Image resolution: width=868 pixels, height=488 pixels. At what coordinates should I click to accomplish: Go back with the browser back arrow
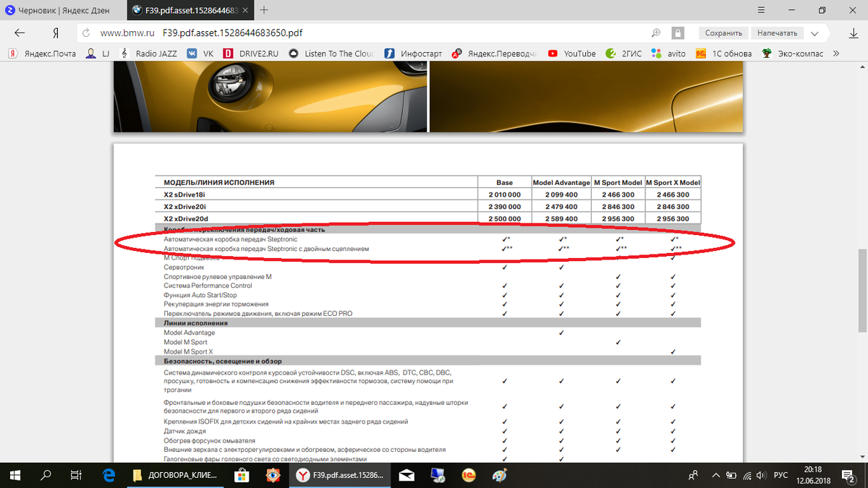tap(20, 33)
